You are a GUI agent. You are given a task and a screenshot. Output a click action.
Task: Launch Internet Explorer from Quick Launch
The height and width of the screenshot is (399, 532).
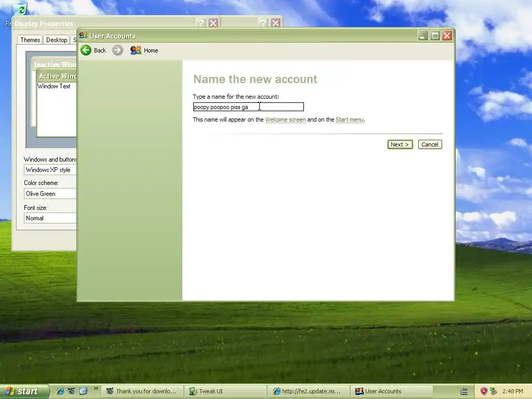pos(60,391)
